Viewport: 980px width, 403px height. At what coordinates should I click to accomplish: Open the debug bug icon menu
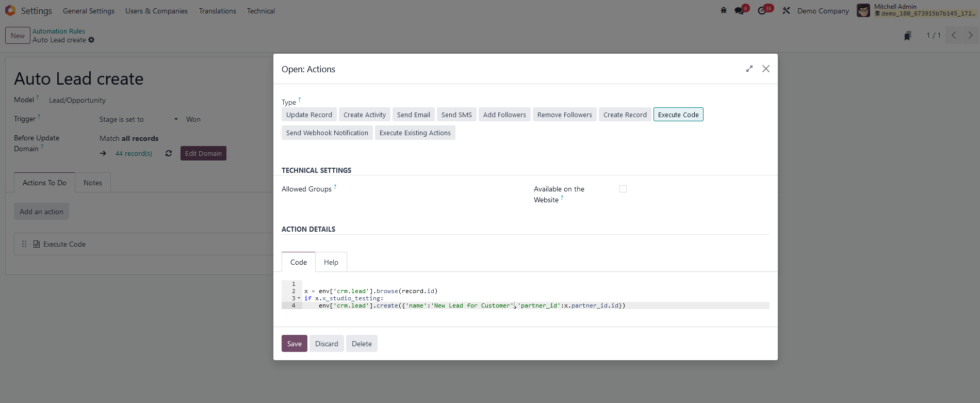(724, 10)
